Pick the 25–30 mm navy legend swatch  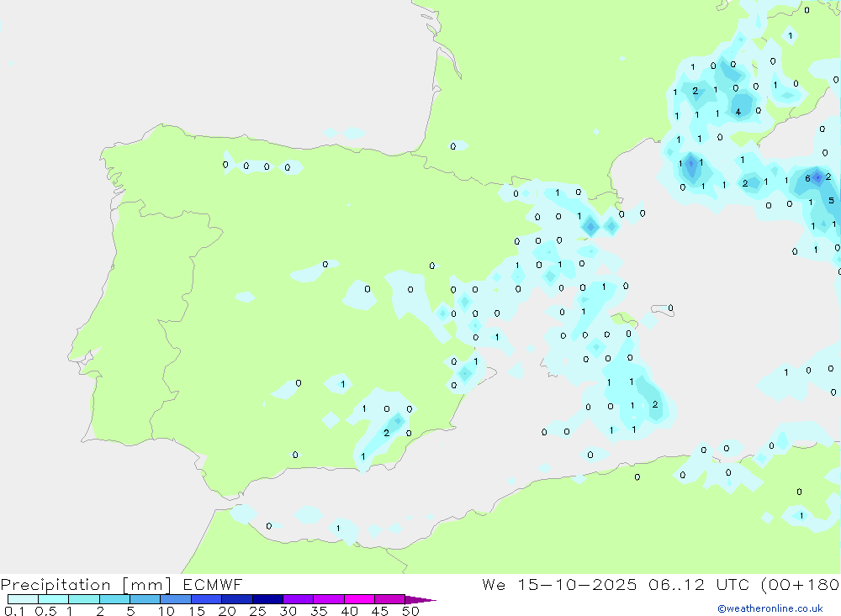(267, 599)
